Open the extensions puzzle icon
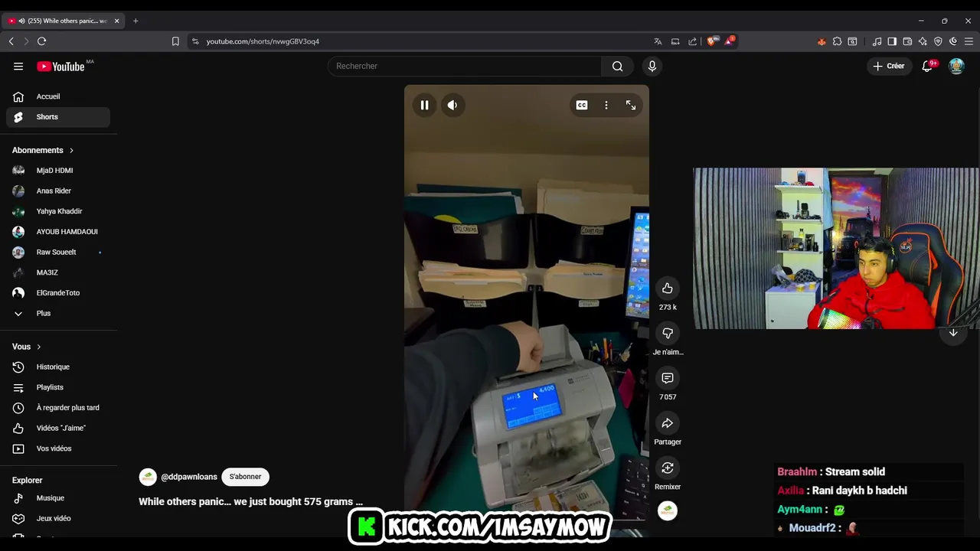The image size is (980, 551). click(837, 41)
